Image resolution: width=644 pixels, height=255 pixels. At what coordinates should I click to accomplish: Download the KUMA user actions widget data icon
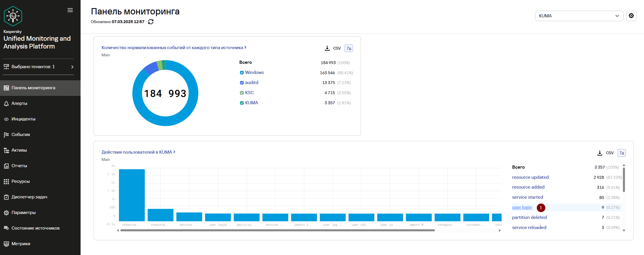(600, 153)
